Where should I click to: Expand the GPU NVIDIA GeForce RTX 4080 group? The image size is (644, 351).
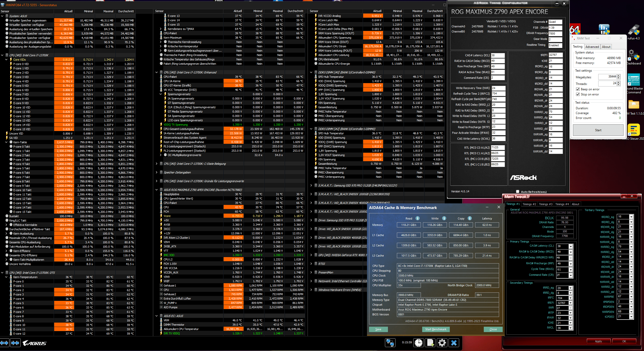[311, 255]
